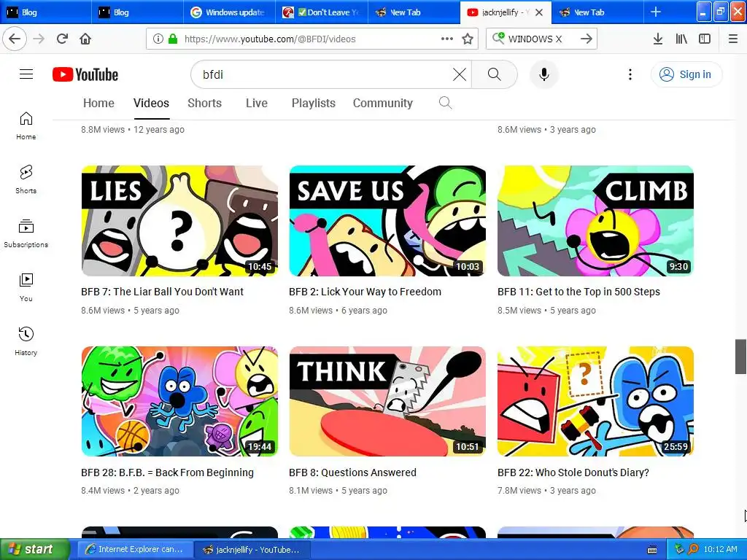Switch to the Don't Leave browser tab

click(x=322, y=12)
